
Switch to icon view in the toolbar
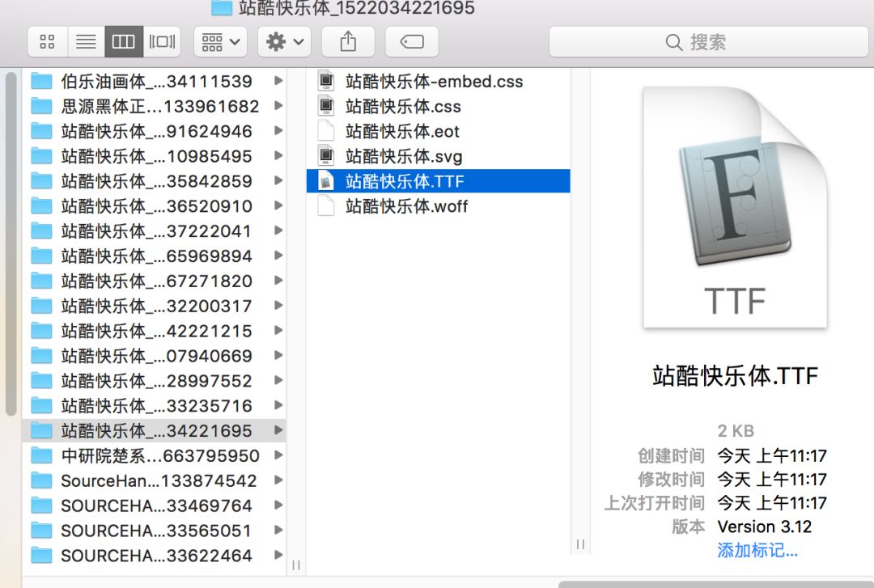(x=48, y=42)
